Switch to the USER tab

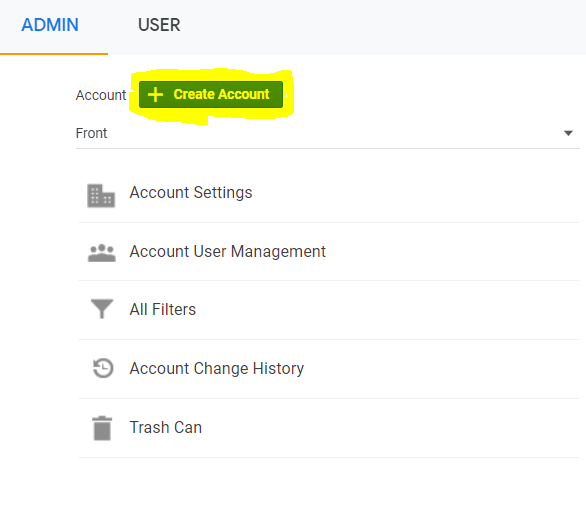click(159, 25)
